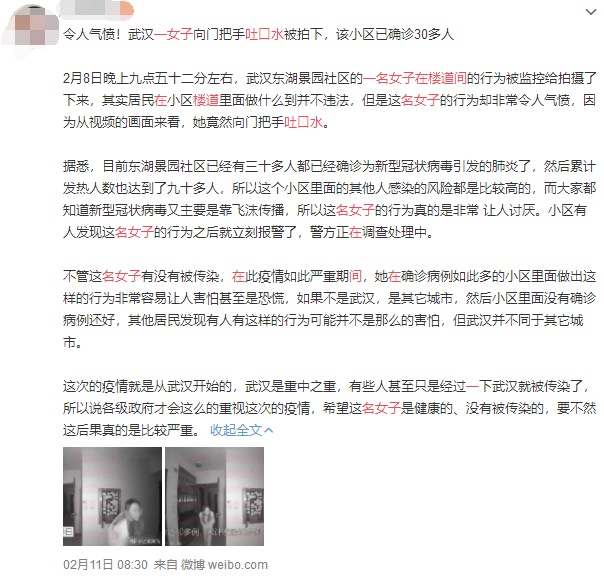
Task: Select highlighted 名女子 in 不管这名女子
Action: (121, 276)
